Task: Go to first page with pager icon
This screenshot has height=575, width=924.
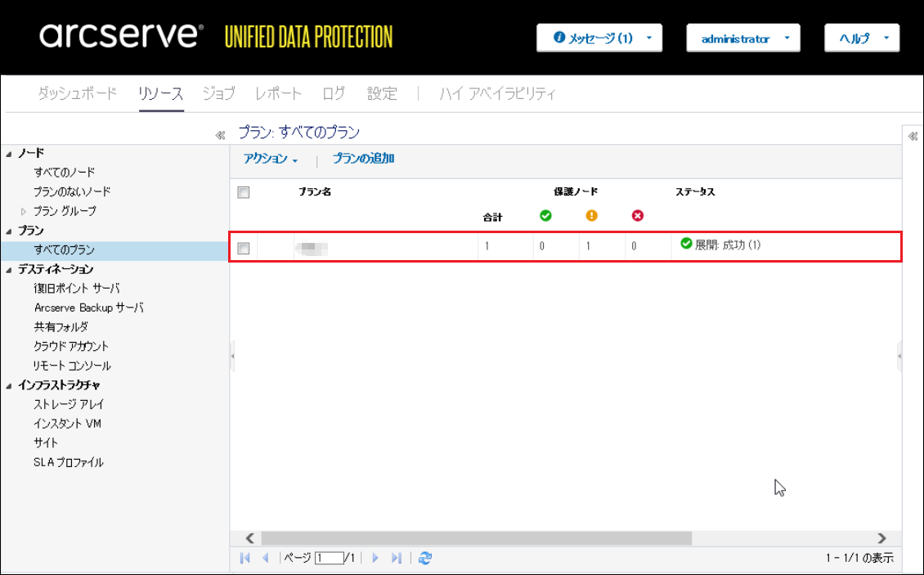Action: coord(245,558)
